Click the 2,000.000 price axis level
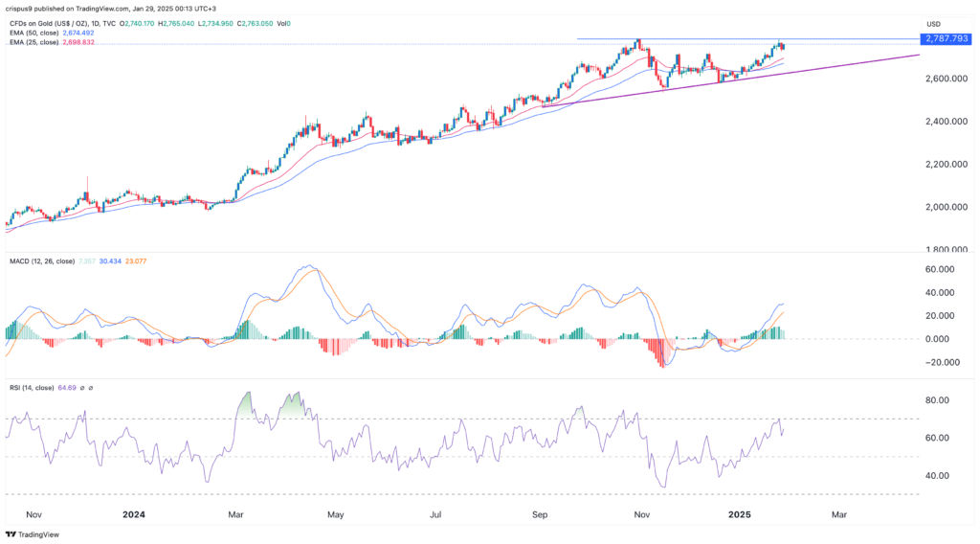The width and height of the screenshot is (980, 544). 943,207
